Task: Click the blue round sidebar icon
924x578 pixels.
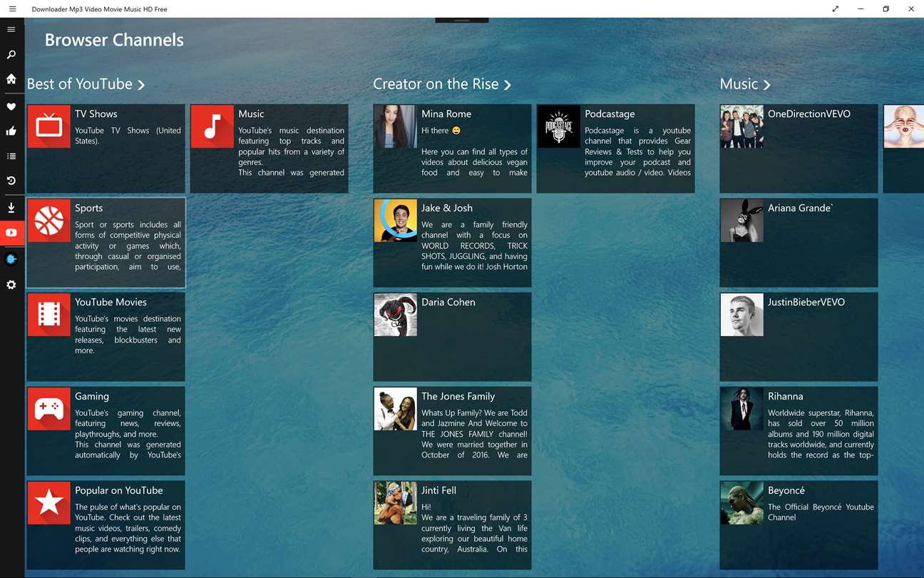Action: tap(11, 259)
